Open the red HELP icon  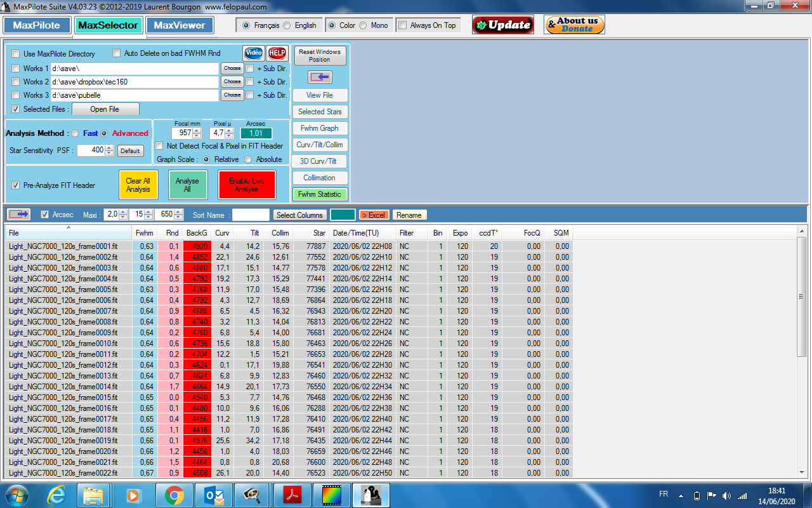click(x=277, y=53)
